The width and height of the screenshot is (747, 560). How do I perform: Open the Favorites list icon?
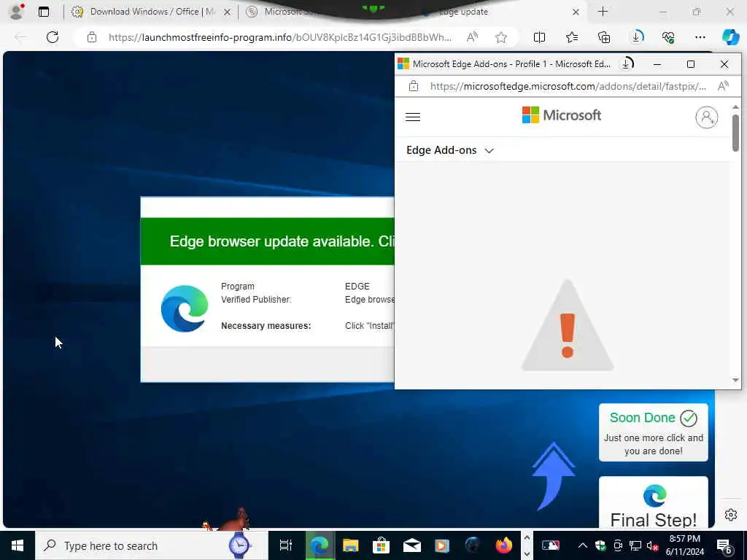[x=572, y=37]
